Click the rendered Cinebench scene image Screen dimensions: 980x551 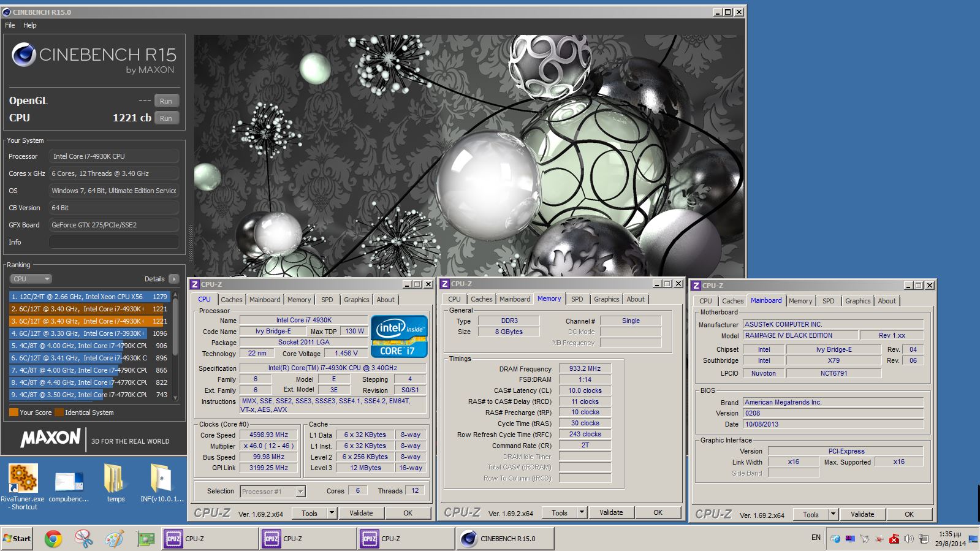coord(469,155)
